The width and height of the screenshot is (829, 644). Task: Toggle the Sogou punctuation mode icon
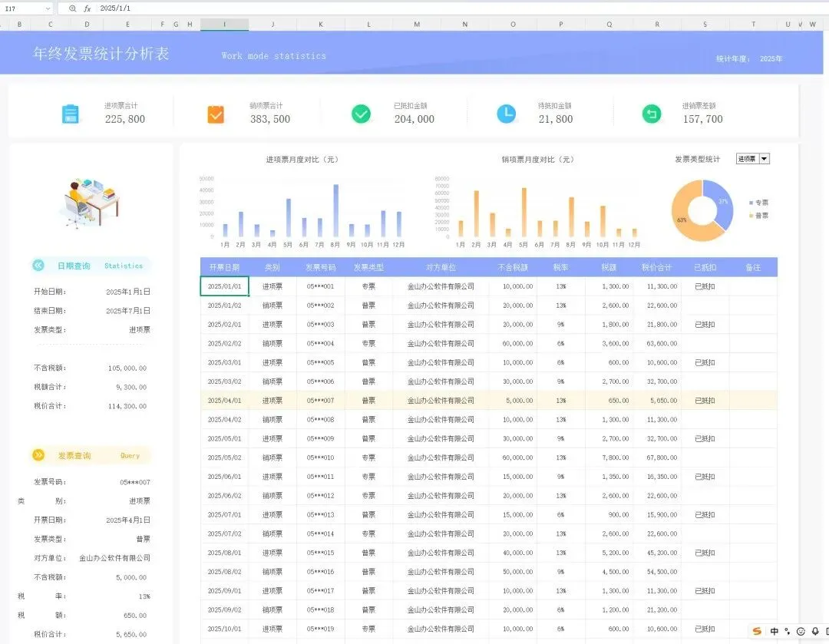tap(788, 631)
